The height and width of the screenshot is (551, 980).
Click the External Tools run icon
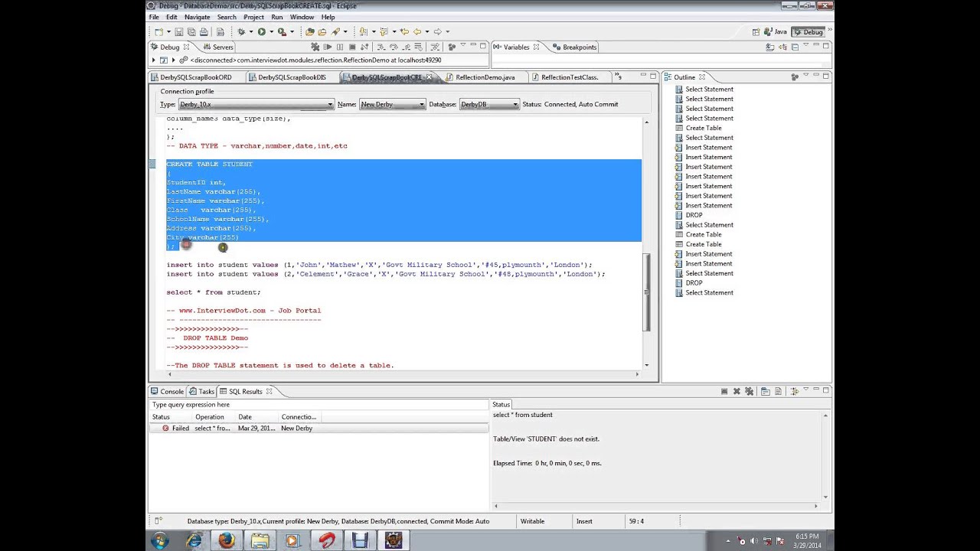(x=282, y=32)
